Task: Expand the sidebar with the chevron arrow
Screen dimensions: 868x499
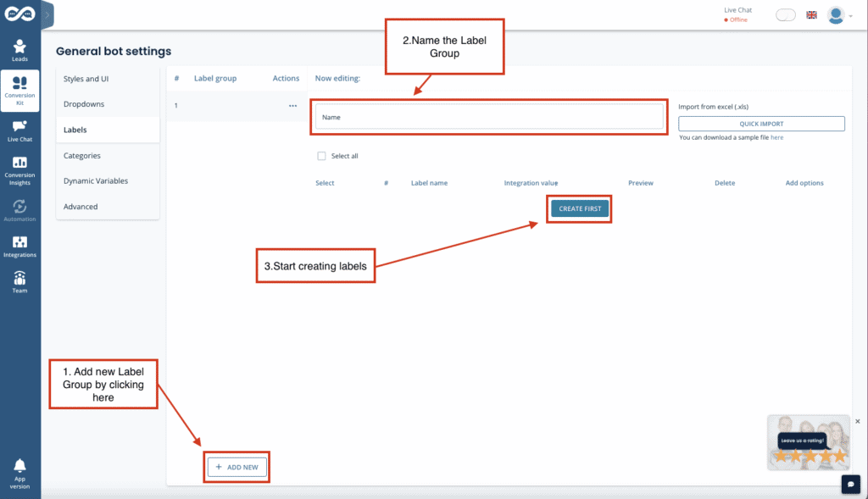Action: [47, 14]
